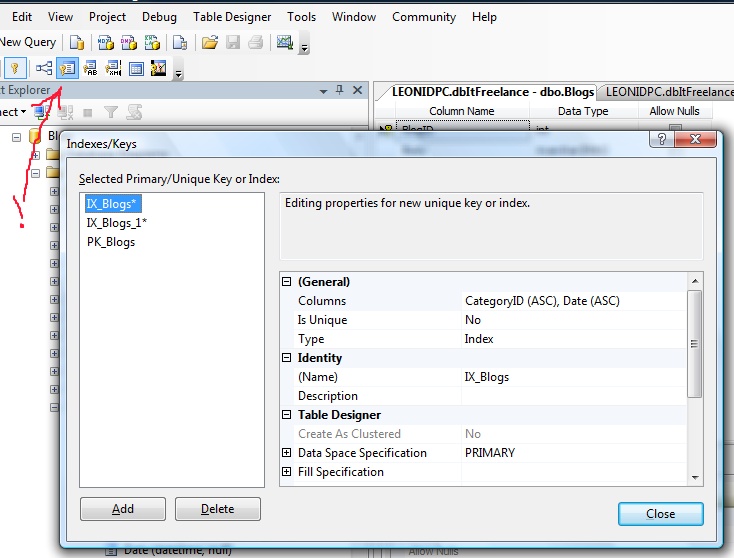Open the Community menu

tap(424, 17)
